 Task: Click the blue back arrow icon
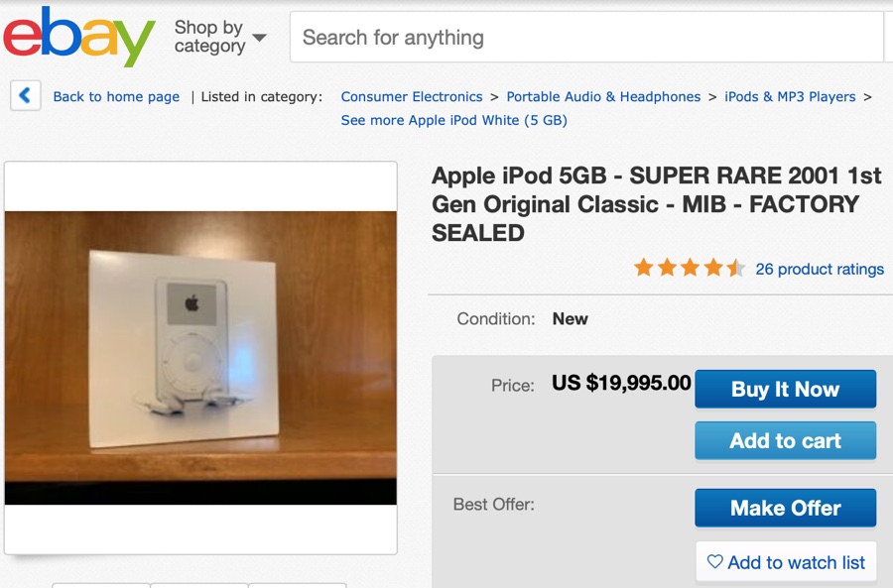point(24,96)
